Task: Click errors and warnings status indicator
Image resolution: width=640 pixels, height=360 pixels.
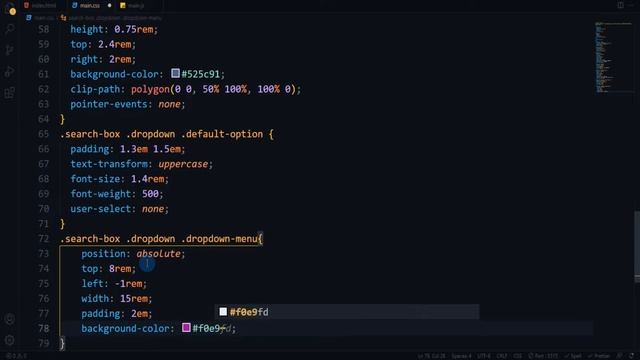Action: click(x=16, y=356)
